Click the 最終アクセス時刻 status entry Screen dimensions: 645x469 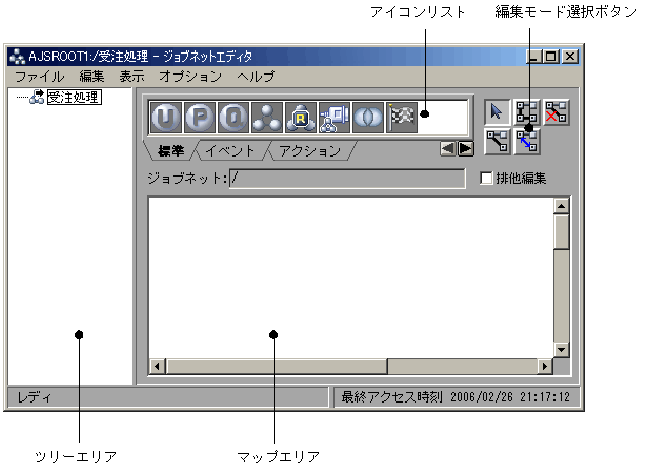pyautogui.click(x=456, y=397)
